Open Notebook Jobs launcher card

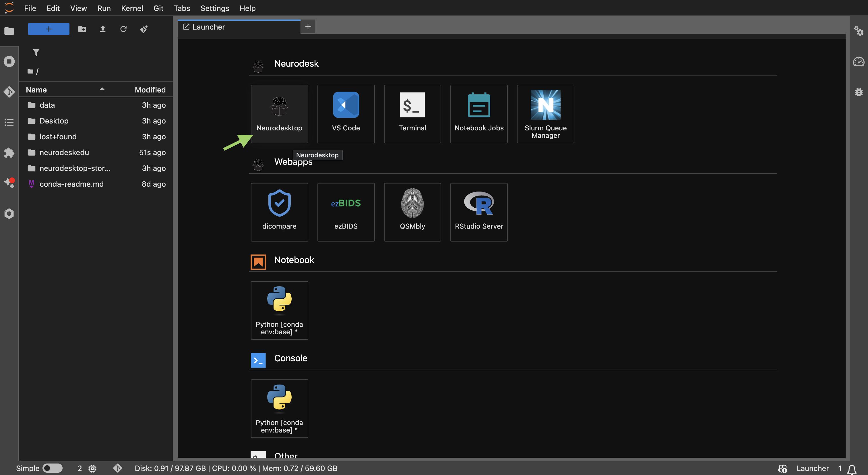point(479,114)
